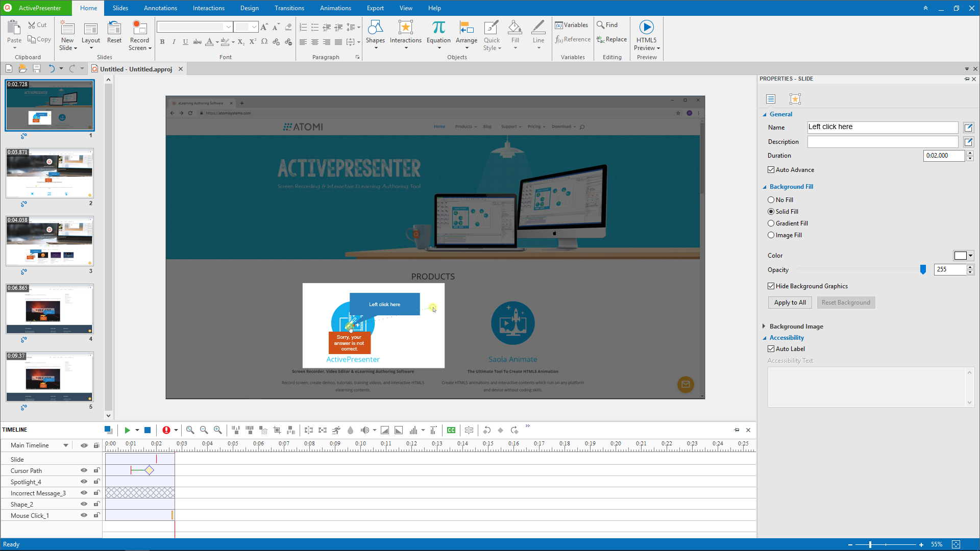This screenshot has width=980, height=551.
Task: Open the font size combo box
Action: click(x=246, y=27)
